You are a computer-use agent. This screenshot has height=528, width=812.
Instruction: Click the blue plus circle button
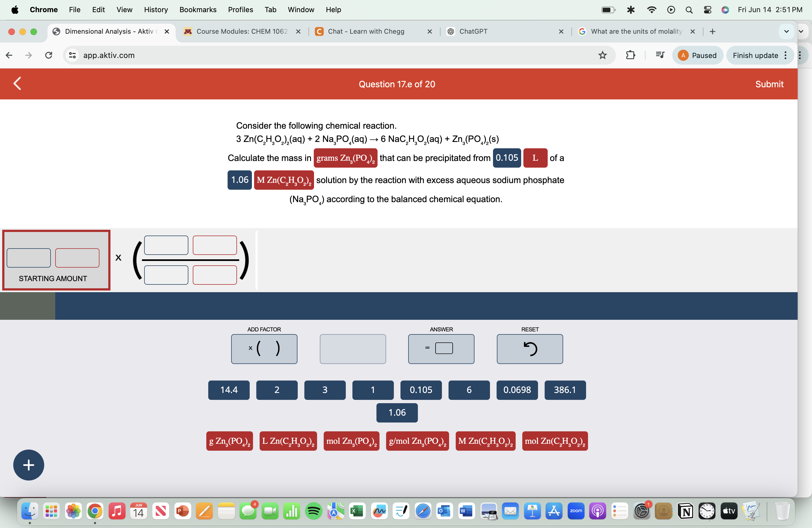tap(29, 465)
